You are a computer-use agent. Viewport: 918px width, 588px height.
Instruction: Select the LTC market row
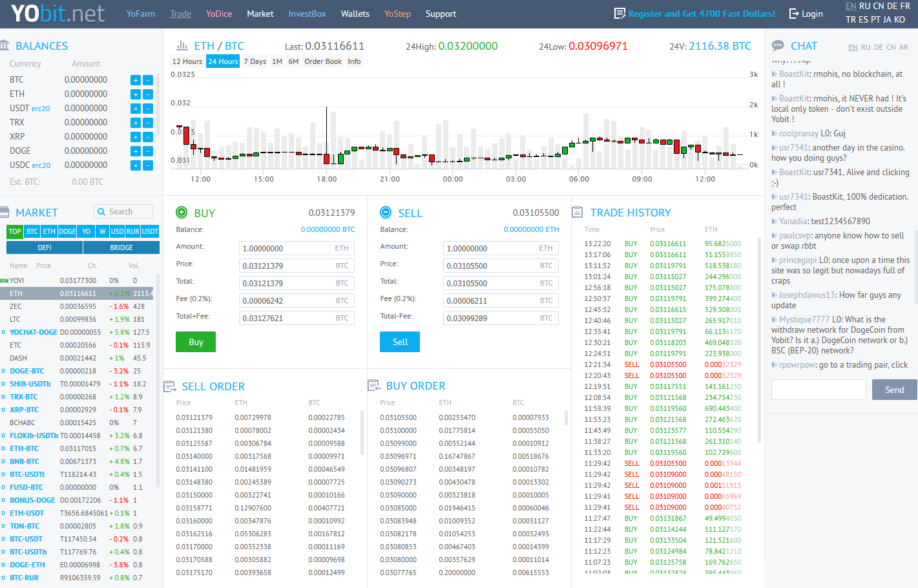click(78, 319)
